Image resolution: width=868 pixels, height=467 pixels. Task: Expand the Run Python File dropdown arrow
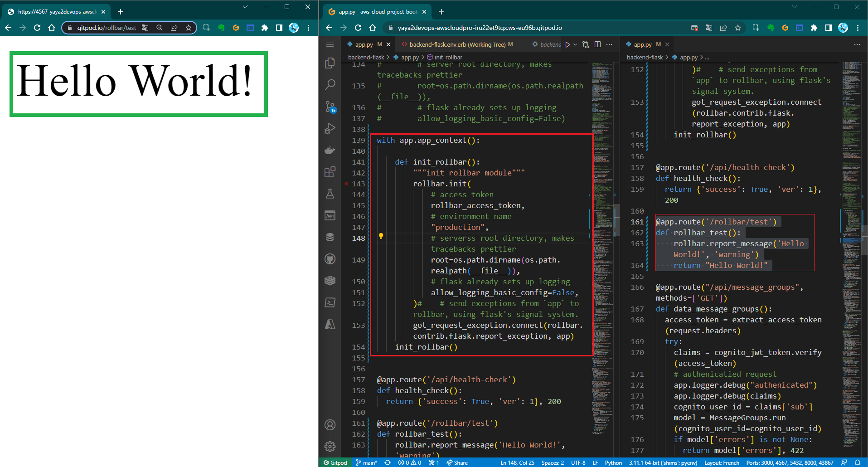pos(575,44)
